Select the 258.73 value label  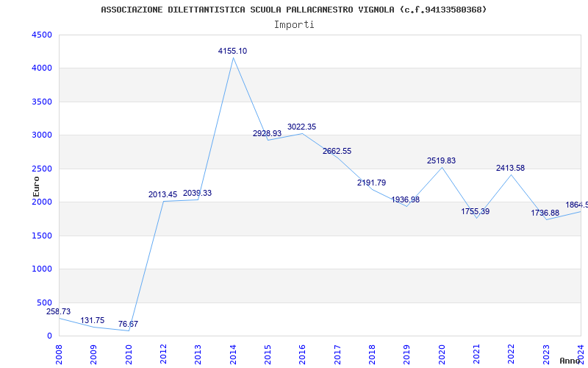coord(58,311)
